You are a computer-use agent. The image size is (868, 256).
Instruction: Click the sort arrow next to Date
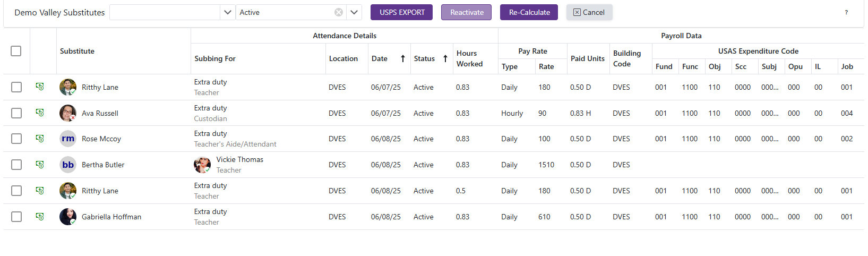click(x=403, y=59)
